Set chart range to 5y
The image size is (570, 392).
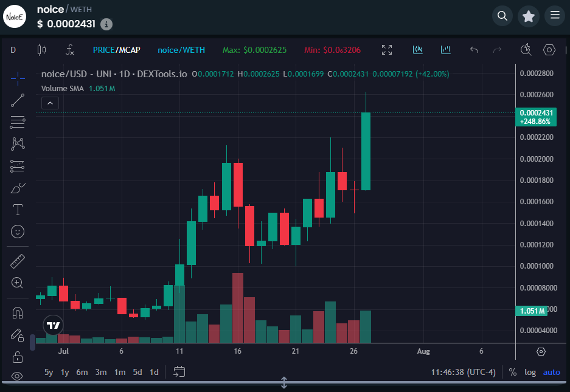pyautogui.click(x=49, y=373)
